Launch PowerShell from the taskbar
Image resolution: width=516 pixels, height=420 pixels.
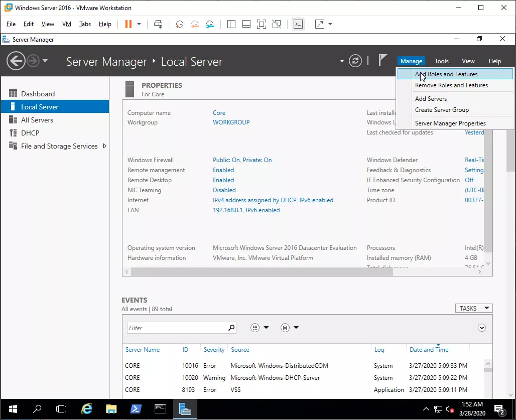136,409
